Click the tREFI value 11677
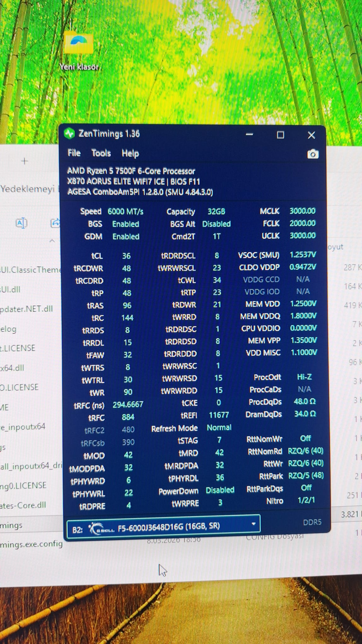Viewport: 362px width, 644px height. (219, 415)
